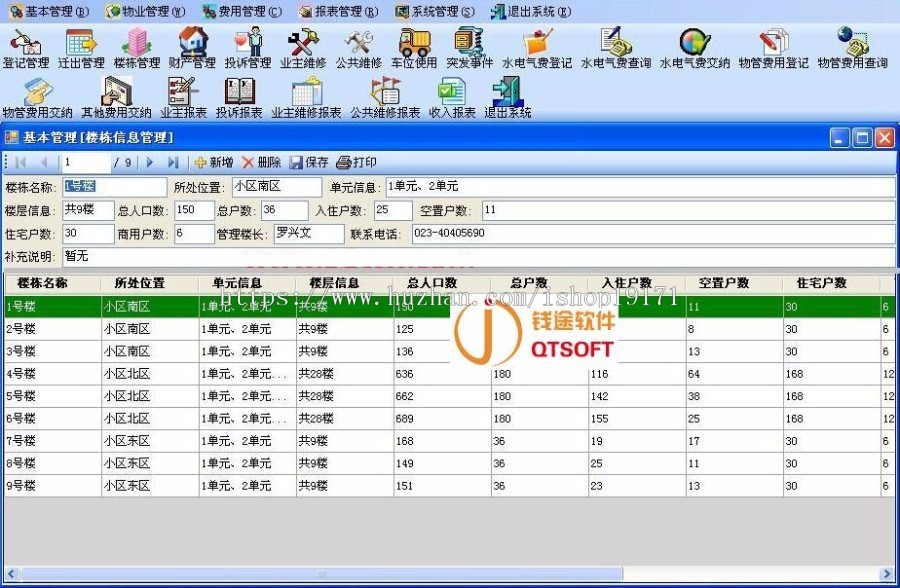Click the 物管费用查询 icon
This screenshot has width=900, height=588.
point(852,48)
